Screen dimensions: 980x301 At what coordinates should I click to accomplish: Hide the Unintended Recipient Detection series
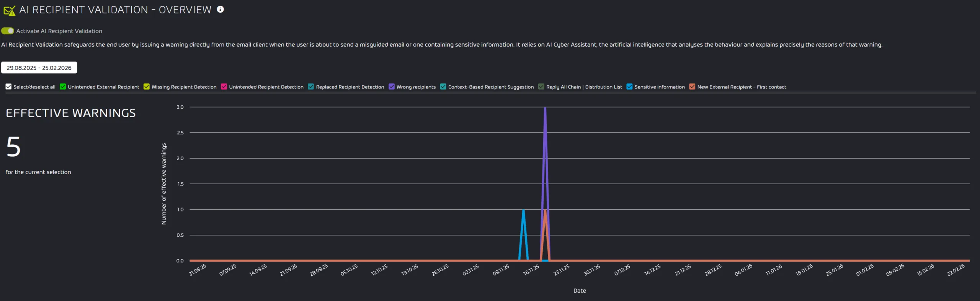point(224,87)
